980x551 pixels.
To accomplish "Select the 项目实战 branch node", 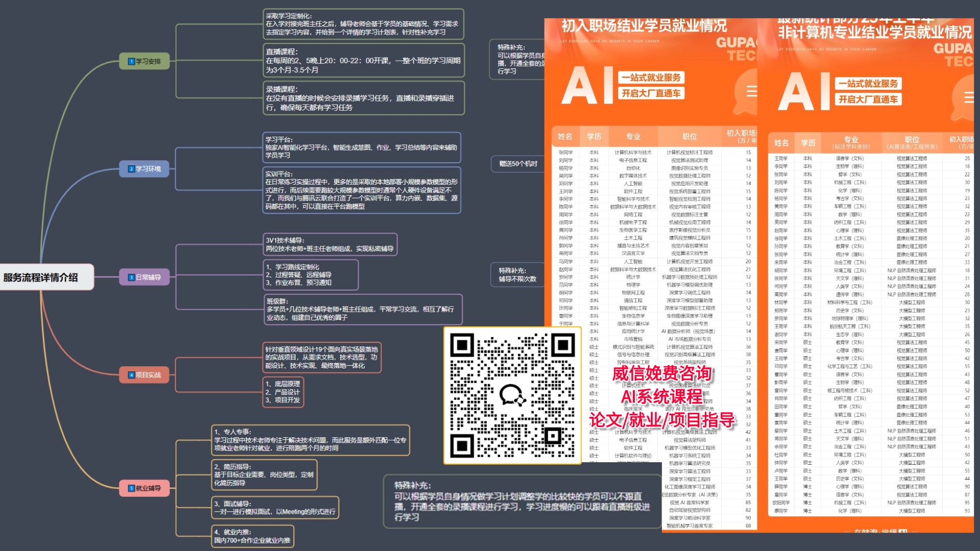I will point(144,375).
